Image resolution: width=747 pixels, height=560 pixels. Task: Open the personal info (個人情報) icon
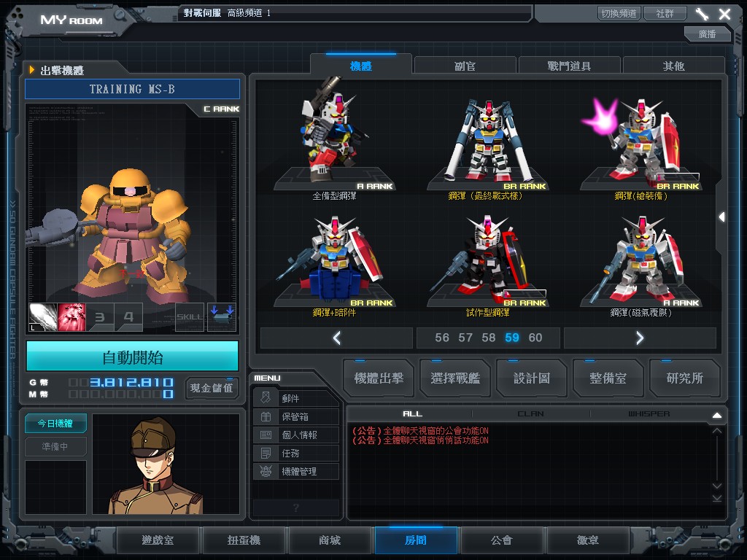(266, 435)
